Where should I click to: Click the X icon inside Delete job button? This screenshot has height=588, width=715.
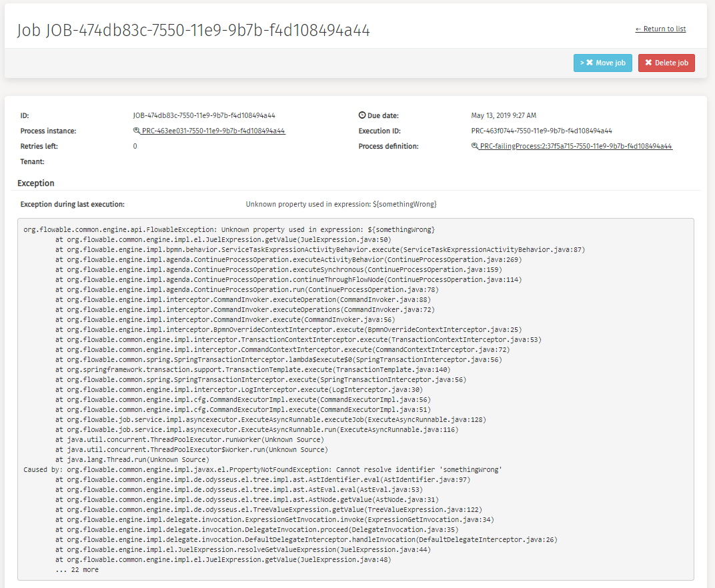click(648, 63)
